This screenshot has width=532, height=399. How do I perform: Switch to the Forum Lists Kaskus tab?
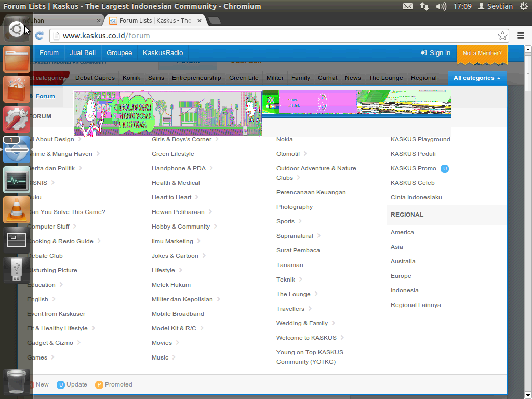coord(155,21)
